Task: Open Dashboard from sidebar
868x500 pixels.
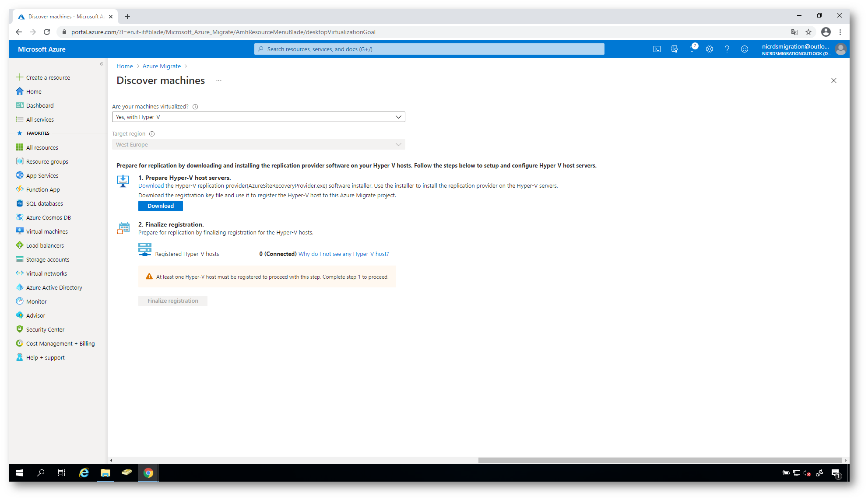Action: coord(40,105)
